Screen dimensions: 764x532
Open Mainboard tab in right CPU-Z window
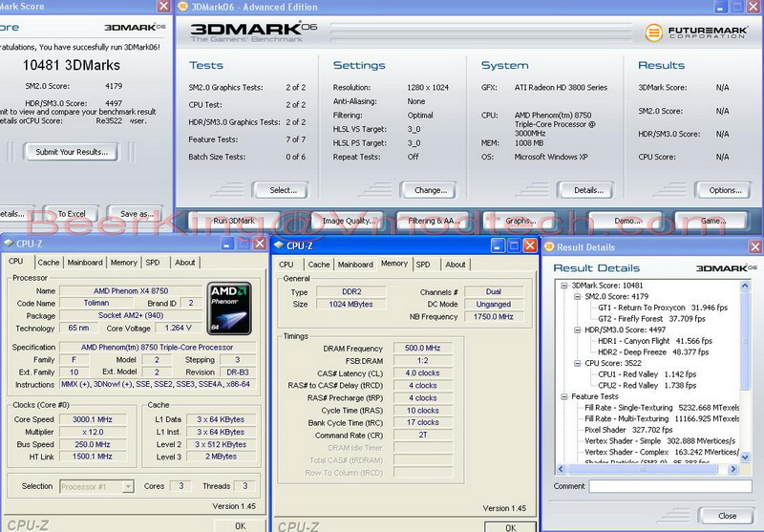click(355, 265)
